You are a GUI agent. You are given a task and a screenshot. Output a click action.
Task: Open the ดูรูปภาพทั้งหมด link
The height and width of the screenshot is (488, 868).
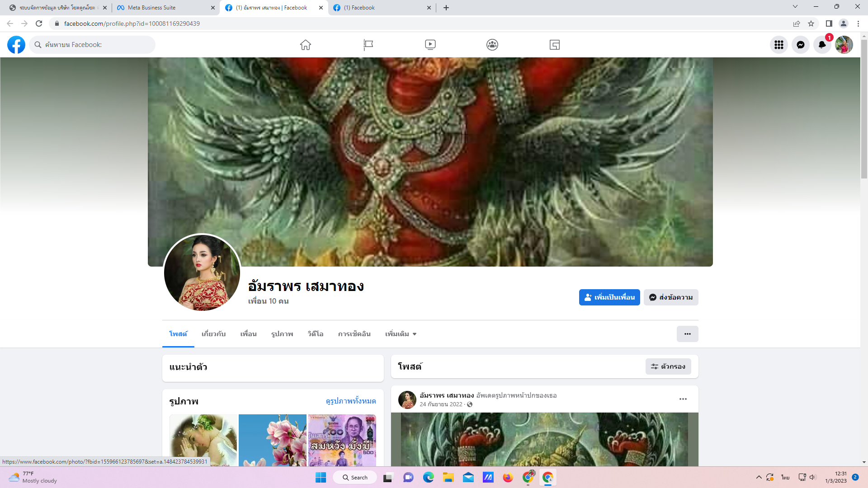(351, 401)
